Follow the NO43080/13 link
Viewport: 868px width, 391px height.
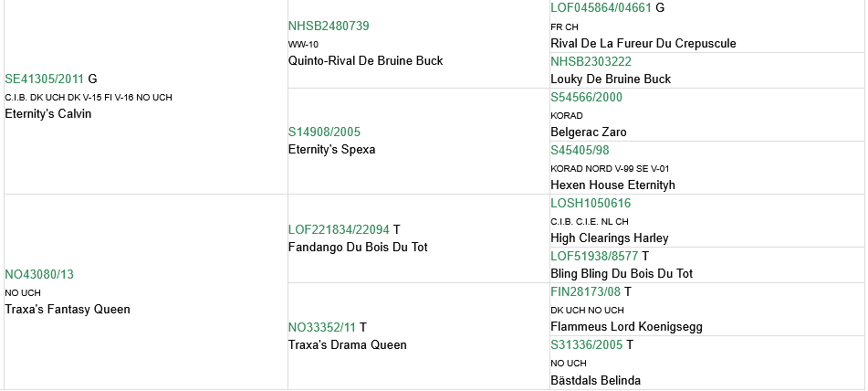(39, 274)
